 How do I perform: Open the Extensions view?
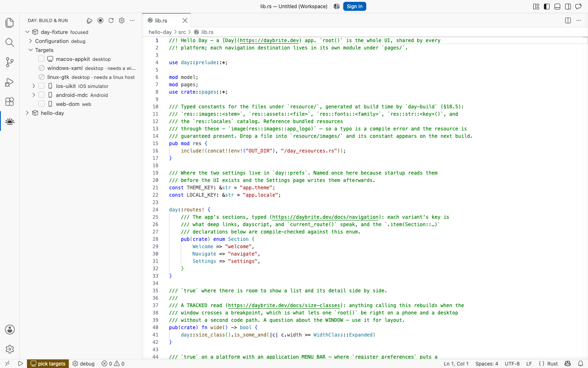coord(10,101)
